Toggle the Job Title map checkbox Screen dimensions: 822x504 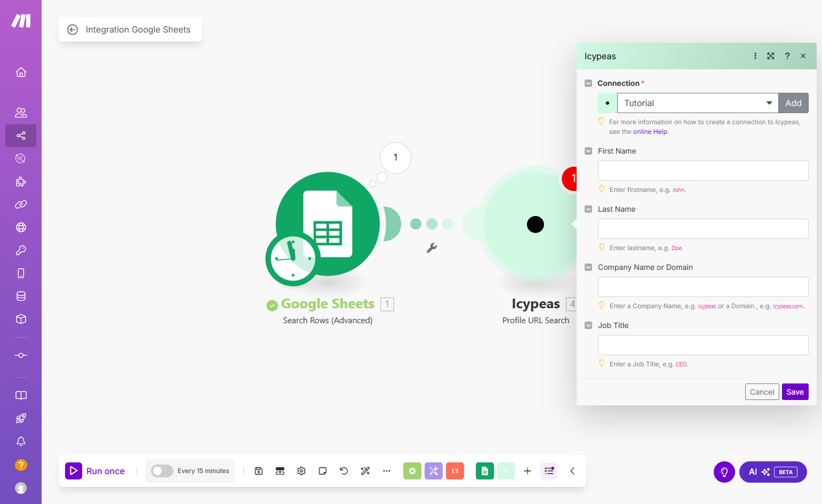pos(588,325)
